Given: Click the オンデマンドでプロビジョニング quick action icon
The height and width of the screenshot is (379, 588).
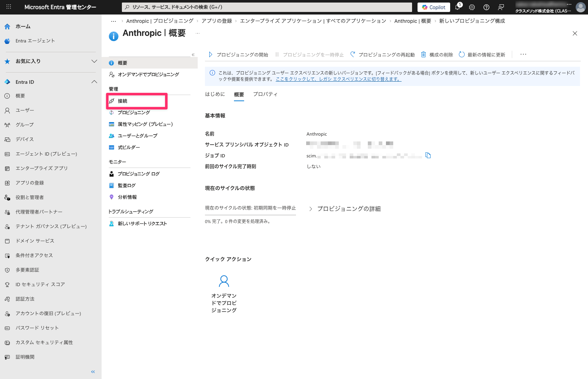Looking at the screenshot, I should pyautogui.click(x=224, y=281).
